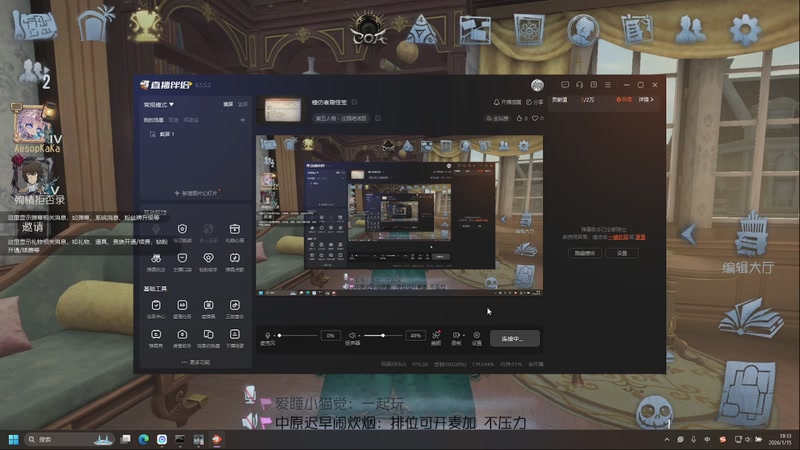Click the microphone volume slider
Screen dimensions: 800x450
pos(298,335)
